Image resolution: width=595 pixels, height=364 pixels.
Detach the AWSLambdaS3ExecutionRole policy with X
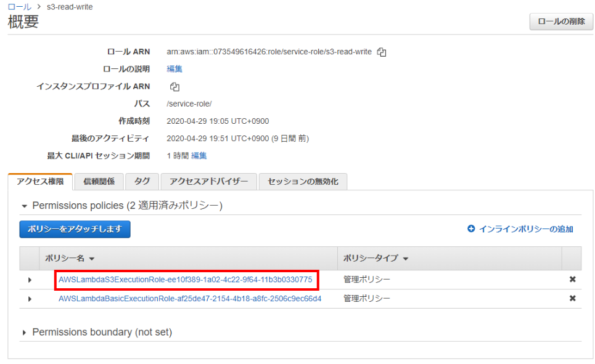[x=573, y=280]
